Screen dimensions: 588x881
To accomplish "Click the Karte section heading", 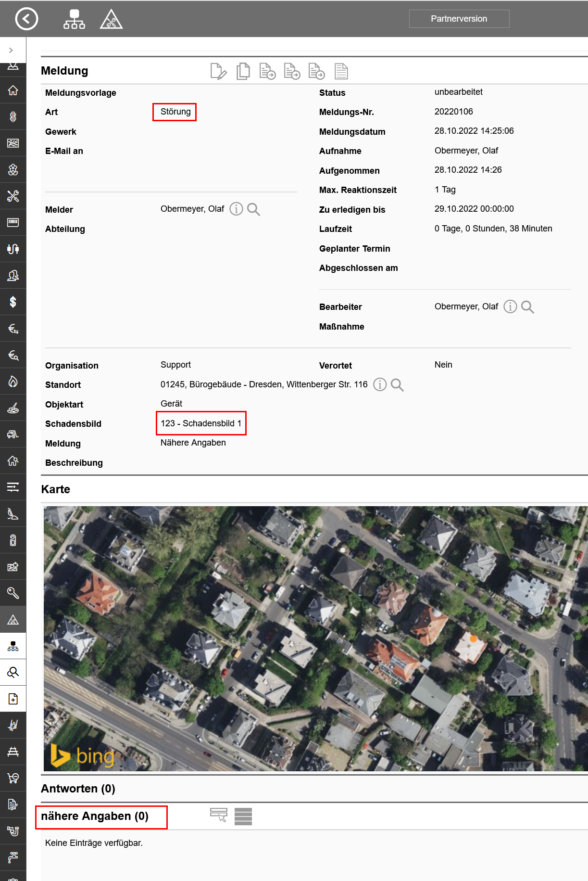I will [x=56, y=489].
